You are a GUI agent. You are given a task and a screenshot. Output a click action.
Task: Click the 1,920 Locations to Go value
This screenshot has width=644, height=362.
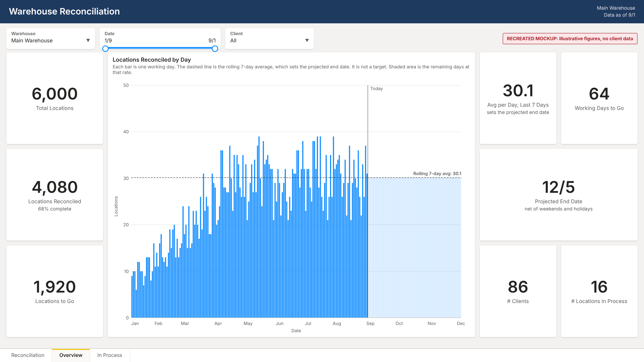point(55,287)
